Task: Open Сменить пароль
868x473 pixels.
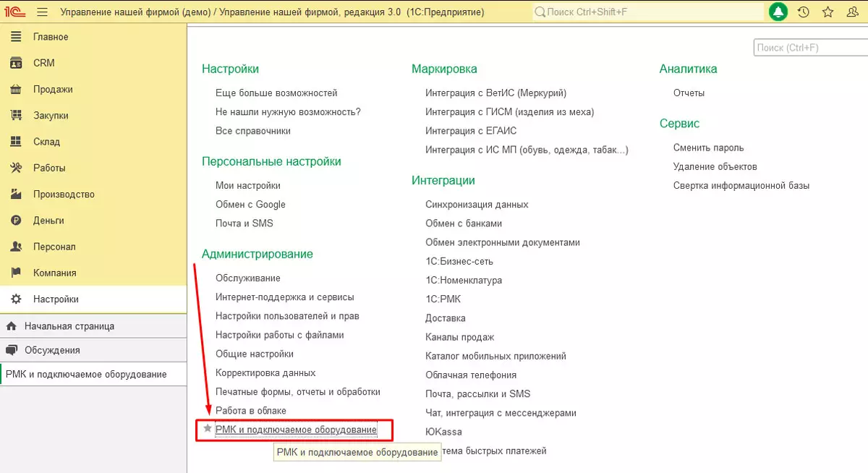Action: point(708,148)
